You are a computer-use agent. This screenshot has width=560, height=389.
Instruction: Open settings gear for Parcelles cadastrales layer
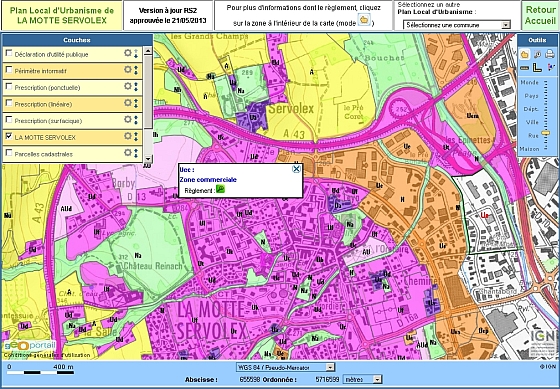tap(128, 153)
